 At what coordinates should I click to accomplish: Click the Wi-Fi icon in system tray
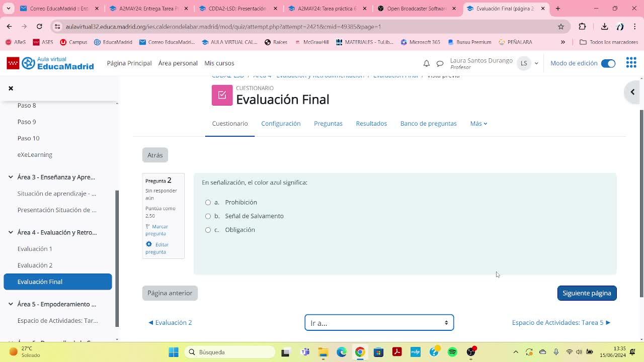pyautogui.click(x=569, y=352)
